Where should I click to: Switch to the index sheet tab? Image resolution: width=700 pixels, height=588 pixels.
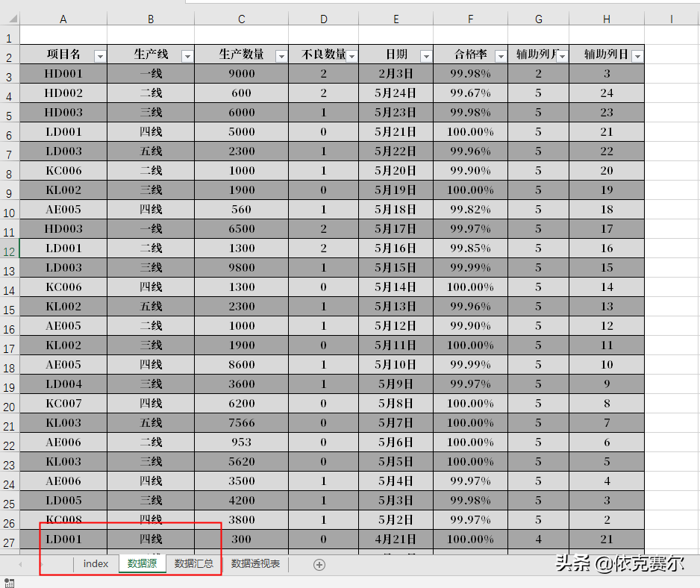96,564
